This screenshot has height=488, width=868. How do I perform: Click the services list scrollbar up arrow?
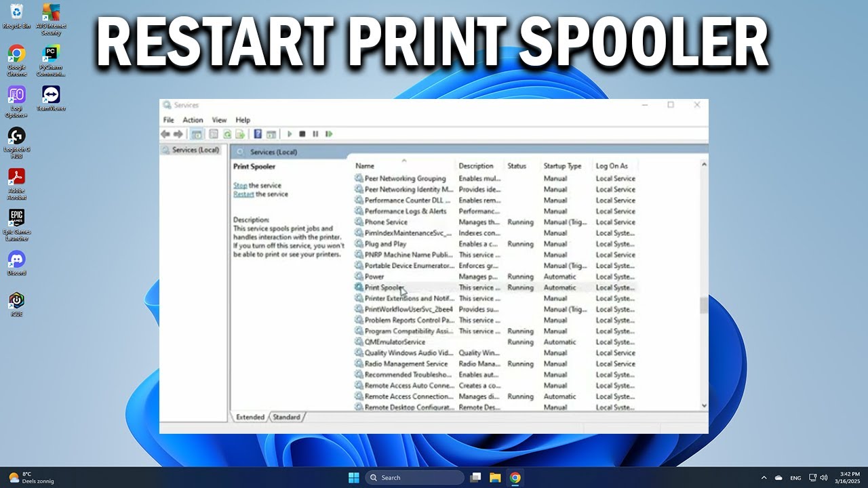[x=703, y=164]
